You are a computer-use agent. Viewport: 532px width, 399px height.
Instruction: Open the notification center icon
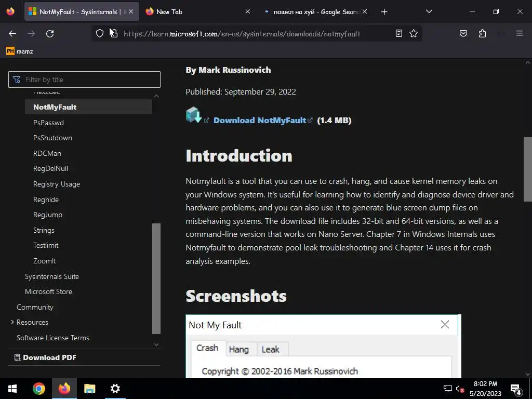(515, 389)
